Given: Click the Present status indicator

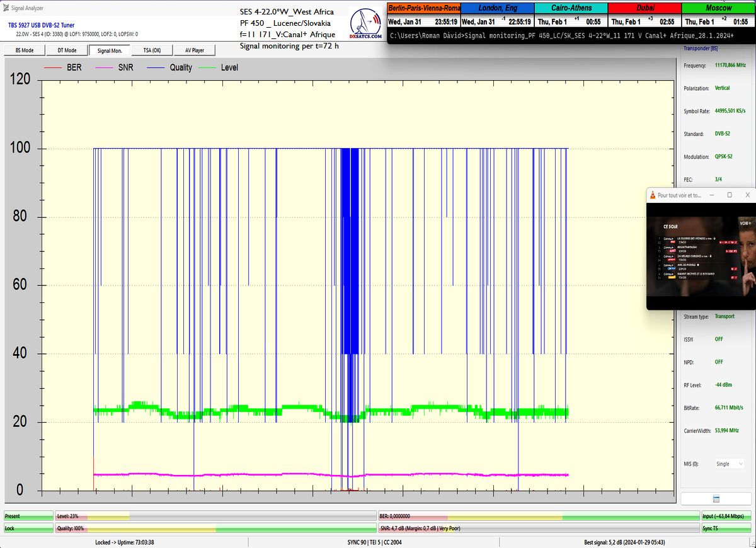Looking at the screenshot, I should [x=28, y=516].
